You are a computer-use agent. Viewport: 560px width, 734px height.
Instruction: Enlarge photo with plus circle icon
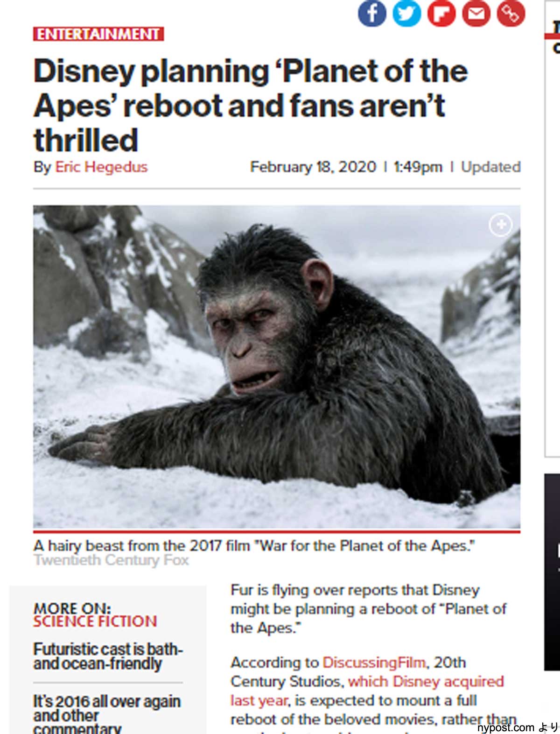500,225
